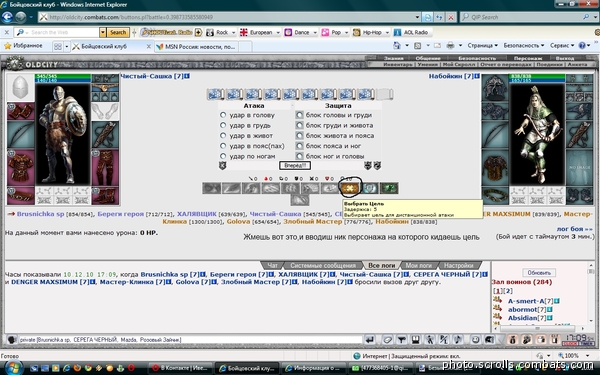
Task: Click the save diskette icon in chat toolbar
Action: (416, 339)
